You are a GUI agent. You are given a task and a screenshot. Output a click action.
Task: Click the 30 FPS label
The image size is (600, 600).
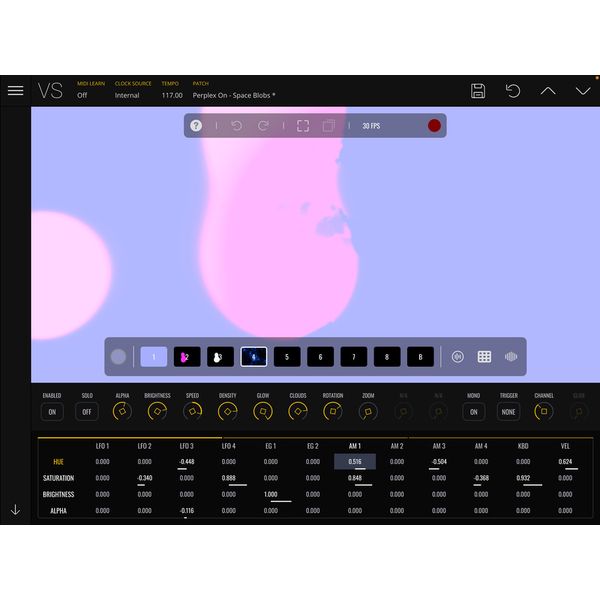(x=370, y=126)
